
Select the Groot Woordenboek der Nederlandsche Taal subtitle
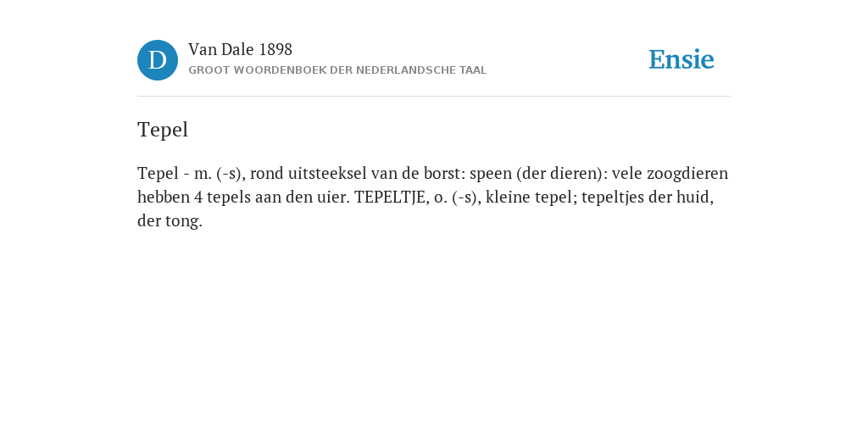(x=337, y=70)
